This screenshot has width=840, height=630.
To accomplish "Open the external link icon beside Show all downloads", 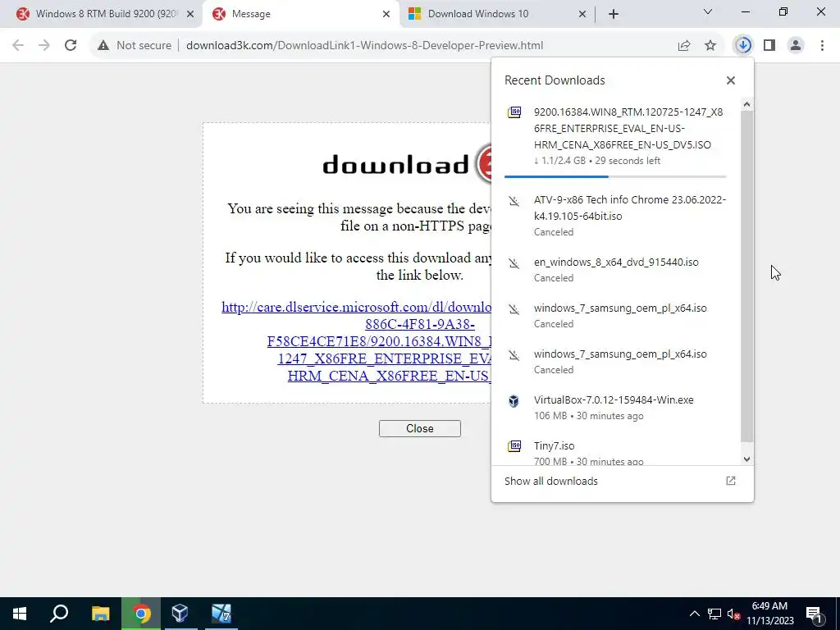I will click(731, 481).
